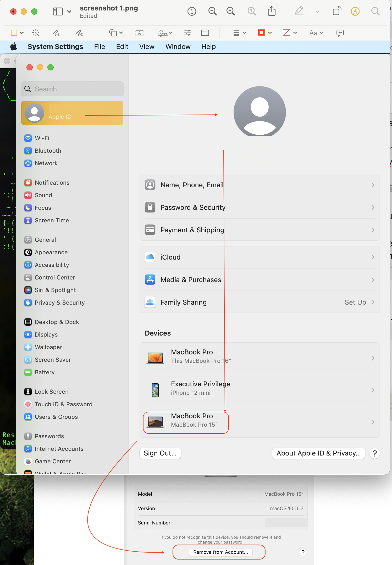Select the Sketch tool

(x=56, y=33)
